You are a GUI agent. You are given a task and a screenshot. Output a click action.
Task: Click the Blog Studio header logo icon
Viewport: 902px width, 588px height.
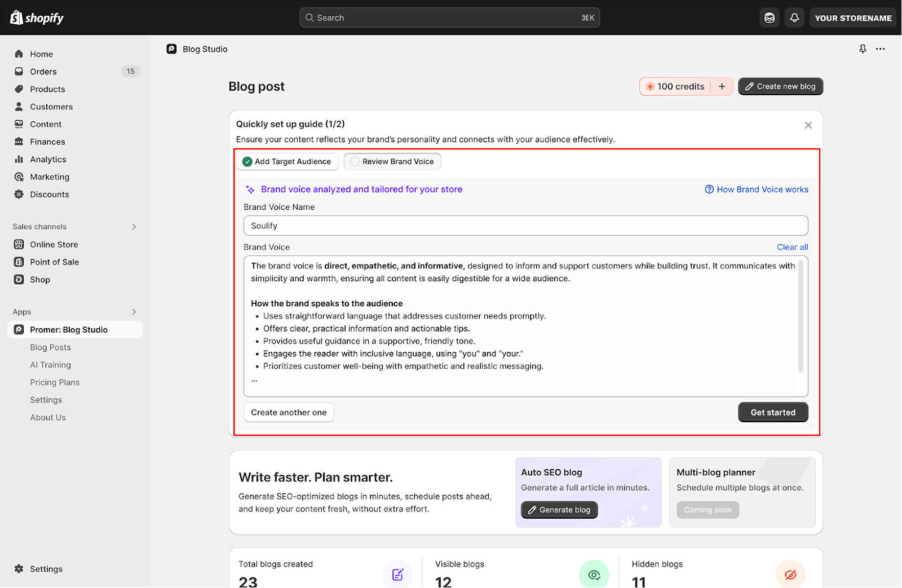(x=172, y=49)
